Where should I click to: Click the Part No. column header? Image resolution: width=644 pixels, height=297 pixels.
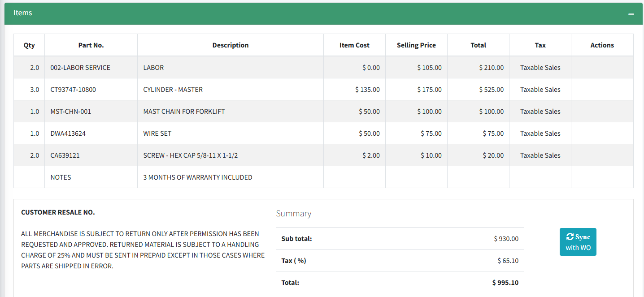click(x=91, y=45)
